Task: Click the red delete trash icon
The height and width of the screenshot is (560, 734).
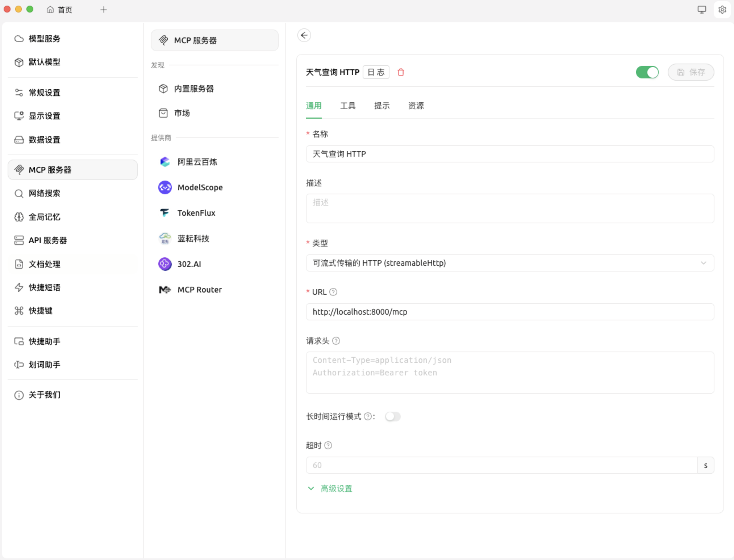Action: [401, 72]
